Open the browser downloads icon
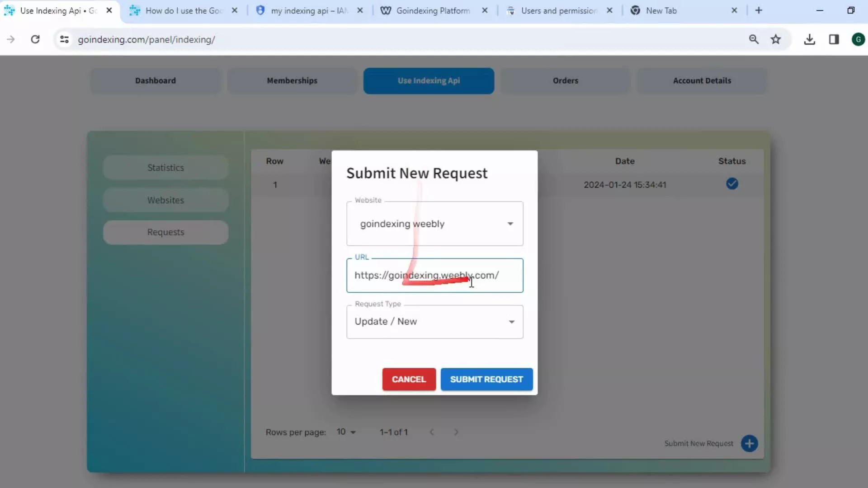Screen dimensions: 868x488 pos(810,39)
